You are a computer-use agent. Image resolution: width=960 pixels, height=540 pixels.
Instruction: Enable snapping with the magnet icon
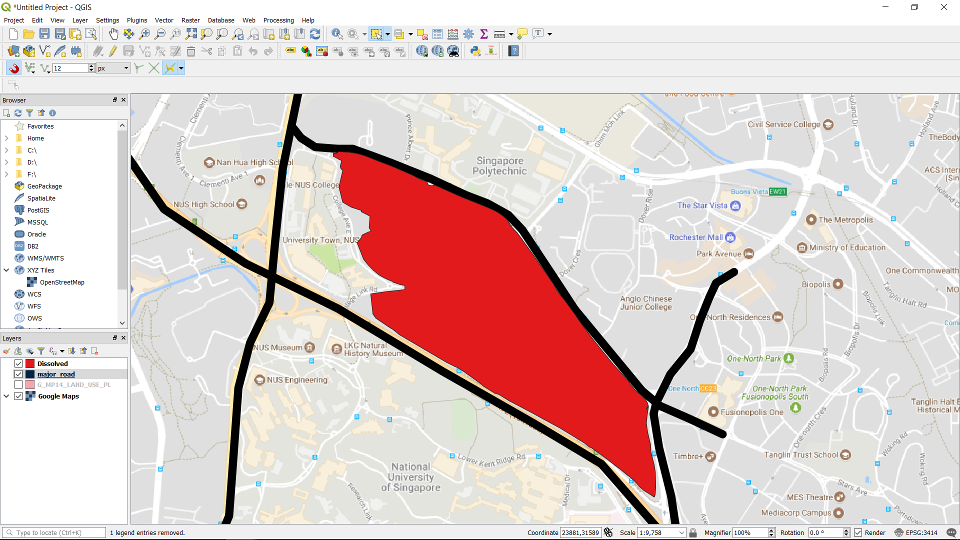coord(13,68)
